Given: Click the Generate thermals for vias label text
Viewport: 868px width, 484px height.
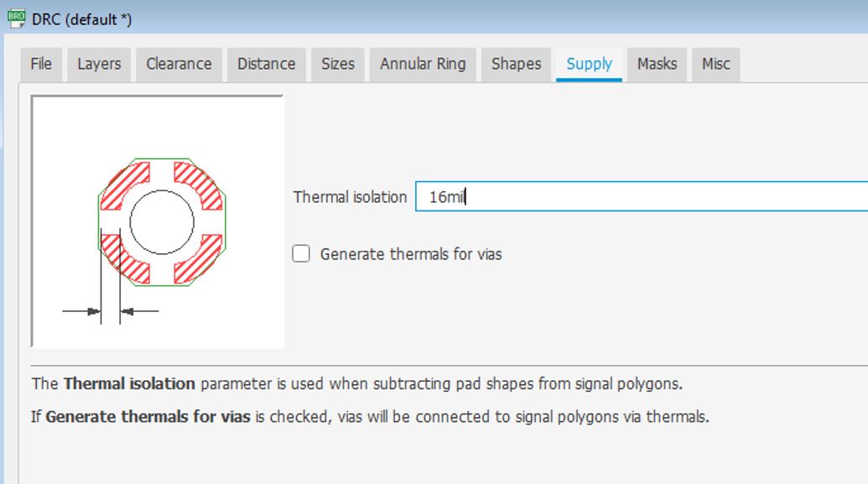Looking at the screenshot, I should point(411,254).
